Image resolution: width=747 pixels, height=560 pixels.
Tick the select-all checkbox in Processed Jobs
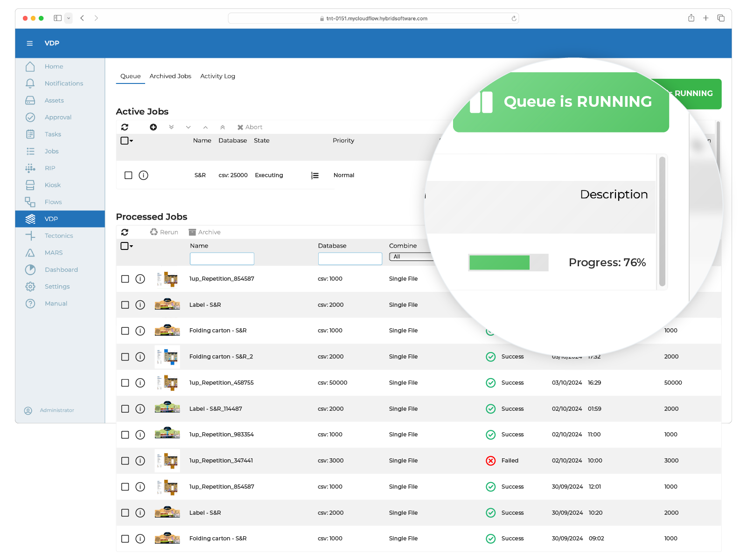124,246
